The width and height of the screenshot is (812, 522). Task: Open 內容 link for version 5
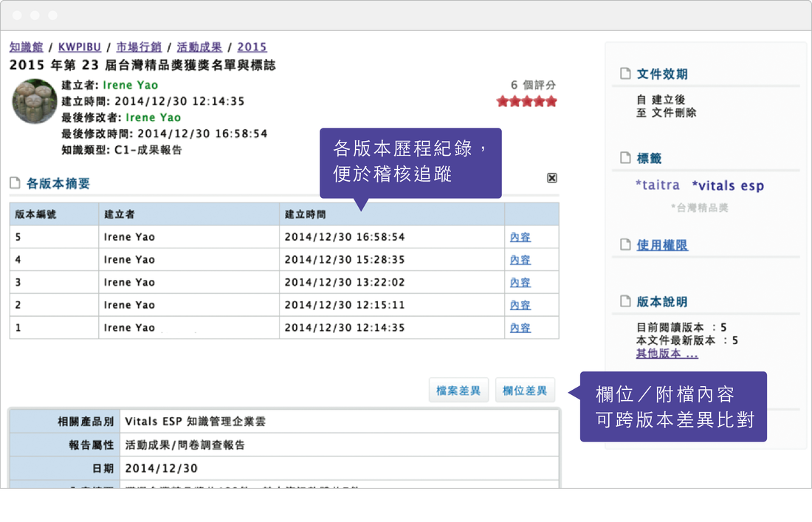520,237
